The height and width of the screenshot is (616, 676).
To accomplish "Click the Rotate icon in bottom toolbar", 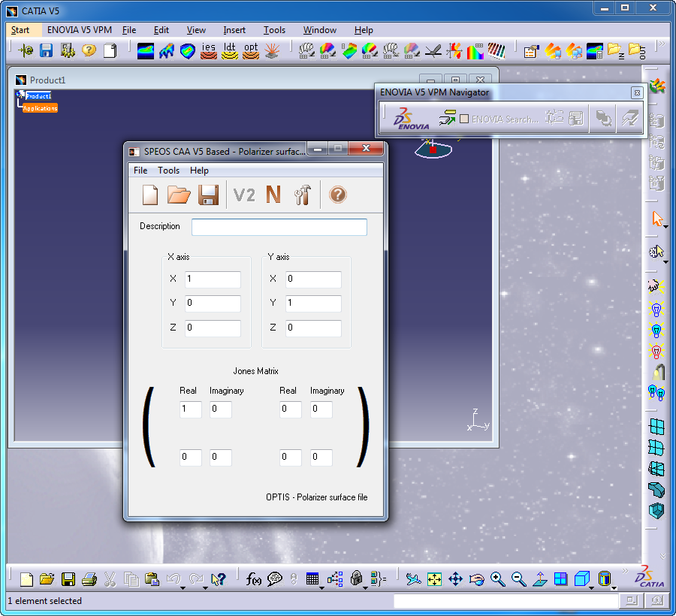I will click(x=477, y=579).
